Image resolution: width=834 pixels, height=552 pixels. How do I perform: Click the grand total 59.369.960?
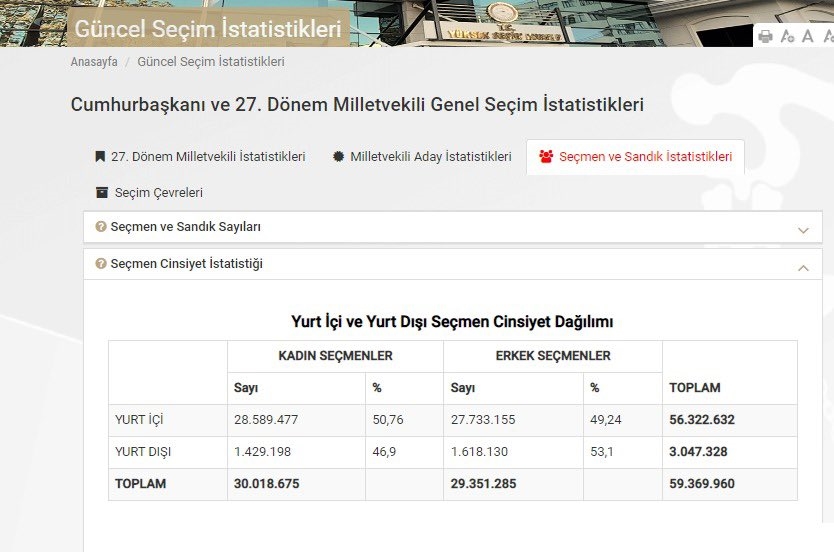[x=702, y=484]
